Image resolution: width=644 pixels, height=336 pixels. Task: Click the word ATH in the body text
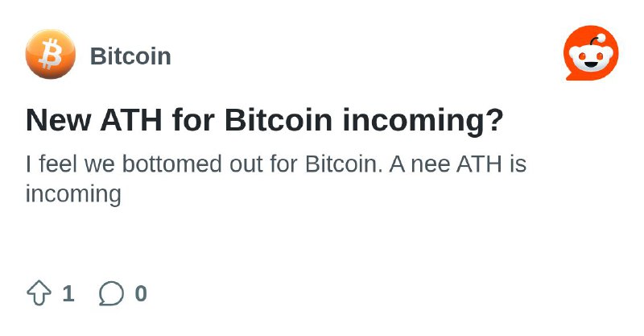tap(479, 164)
